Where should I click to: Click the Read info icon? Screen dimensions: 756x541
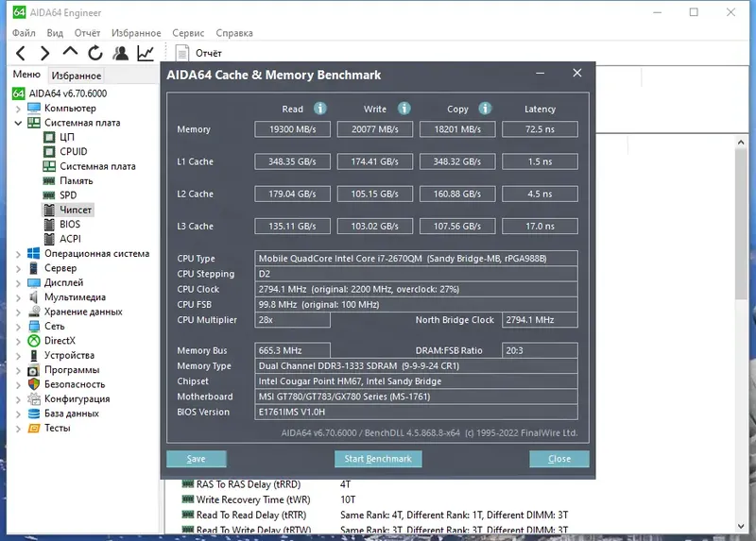pos(320,109)
